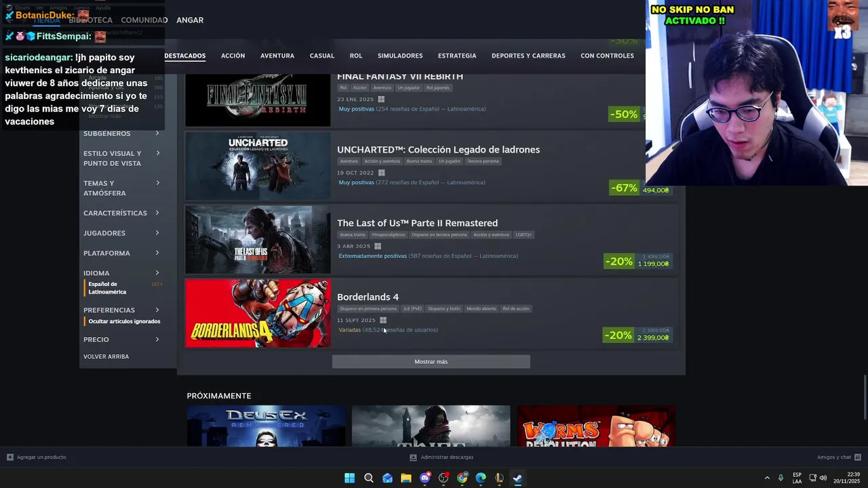The height and width of the screenshot is (488, 868).
Task: Open the Simuladores tab
Action: click(400, 56)
